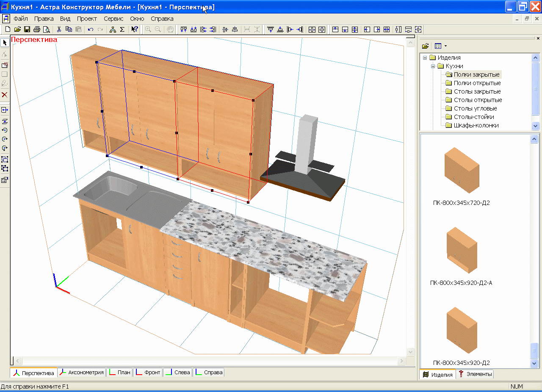The image size is (542, 392).
Task: Collapse the Кухни folder node
Action: pyautogui.click(x=433, y=66)
